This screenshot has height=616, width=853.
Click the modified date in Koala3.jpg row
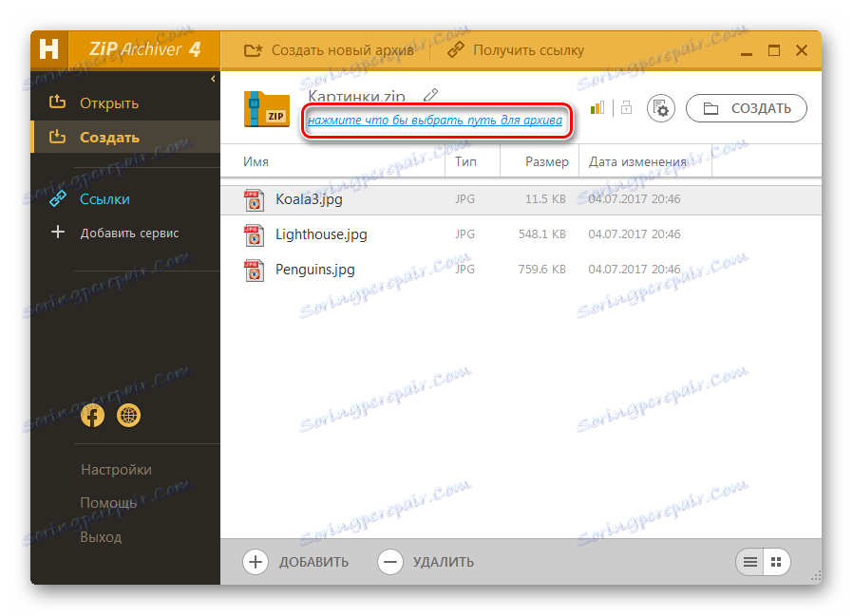tap(635, 199)
